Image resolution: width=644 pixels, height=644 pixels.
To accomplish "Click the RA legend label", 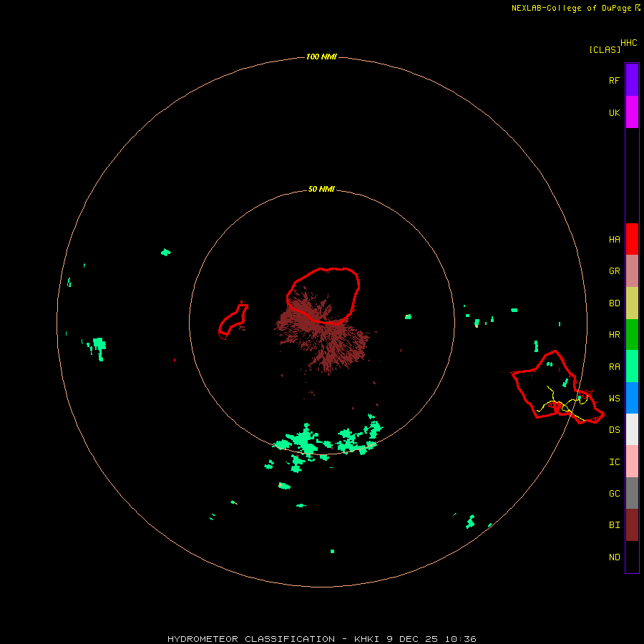I will coord(614,367).
